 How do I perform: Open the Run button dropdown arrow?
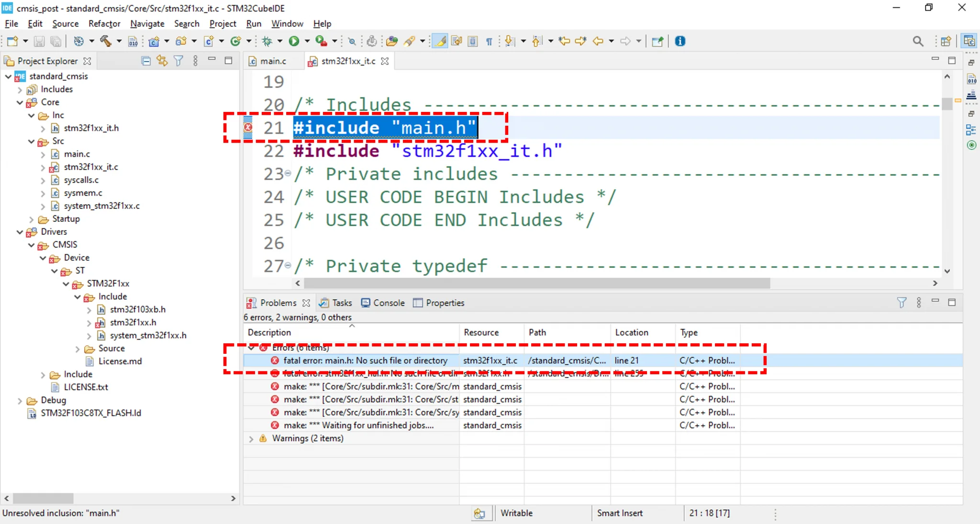(x=307, y=41)
